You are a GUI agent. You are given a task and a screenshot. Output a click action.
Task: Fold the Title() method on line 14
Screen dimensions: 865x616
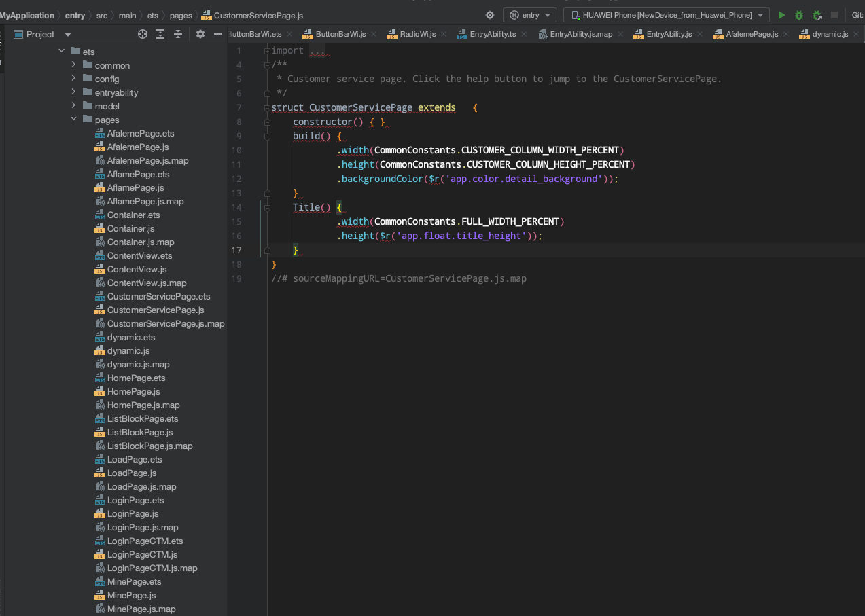pyautogui.click(x=267, y=208)
